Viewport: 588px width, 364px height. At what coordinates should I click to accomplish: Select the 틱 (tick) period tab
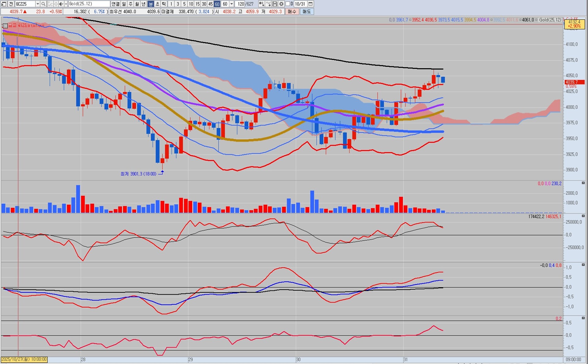(164, 4)
